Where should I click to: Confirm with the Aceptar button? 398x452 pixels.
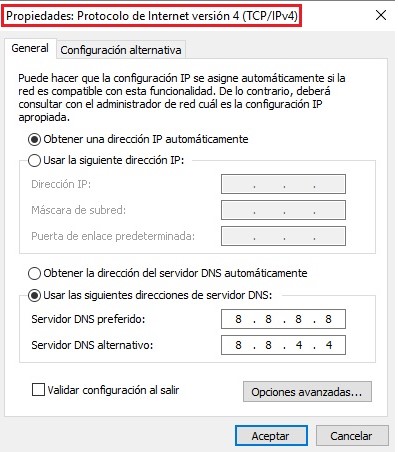coord(271,436)
